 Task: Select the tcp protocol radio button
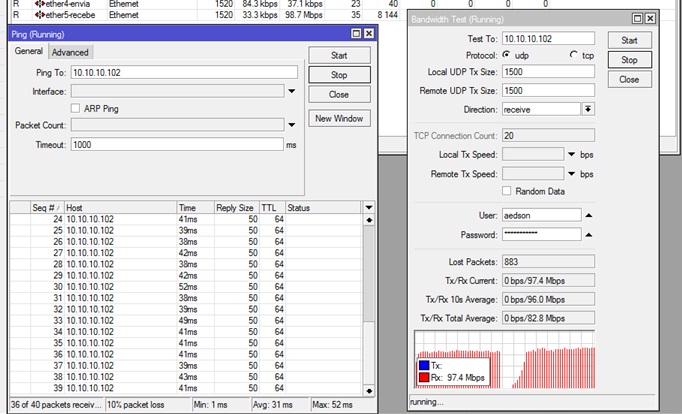click(574, 55)
